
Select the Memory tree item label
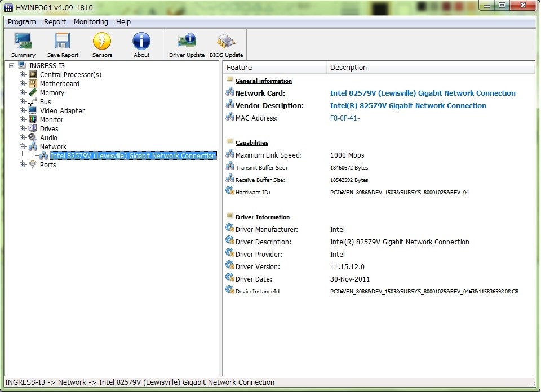click(52, 93)
